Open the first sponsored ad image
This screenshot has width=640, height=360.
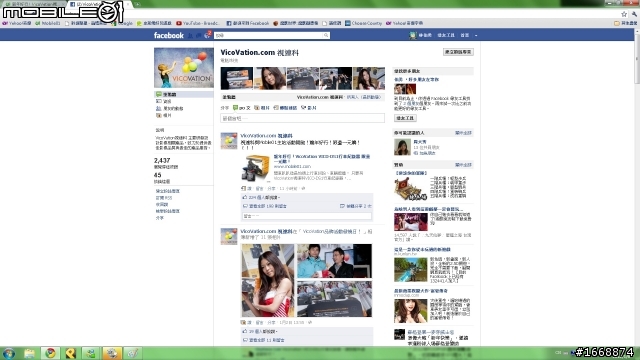pyautogui.click(x=411, y=188)
